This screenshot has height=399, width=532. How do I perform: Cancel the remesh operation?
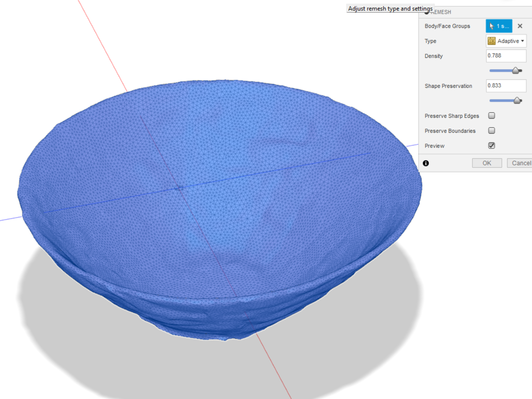point(522,163)
